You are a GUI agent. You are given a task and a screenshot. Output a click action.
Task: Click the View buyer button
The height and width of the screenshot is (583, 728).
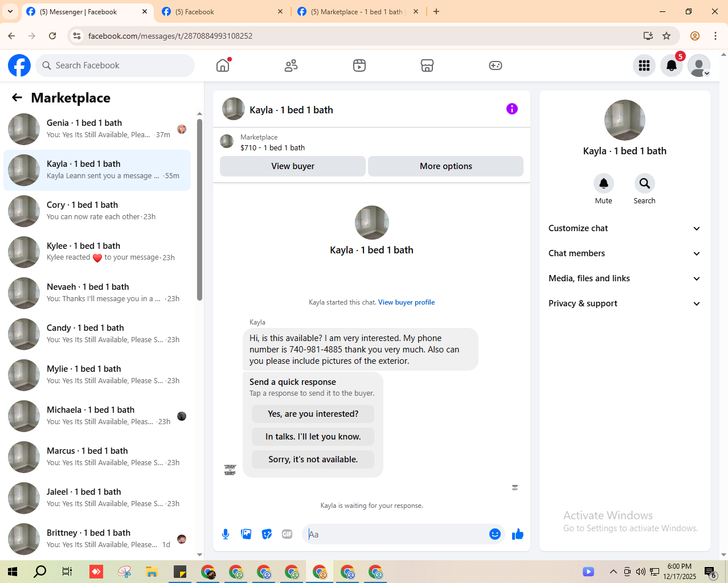(293, 166)
